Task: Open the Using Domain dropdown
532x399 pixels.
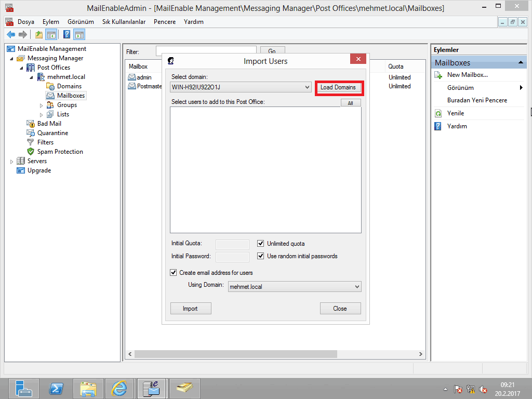Action: [357, 287]
